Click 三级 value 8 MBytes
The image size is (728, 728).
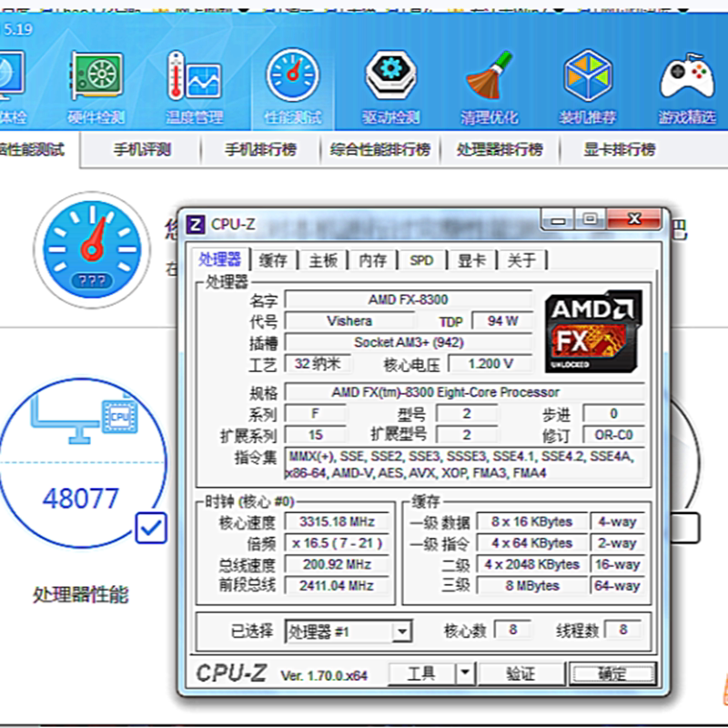click(x=532, y=585)
